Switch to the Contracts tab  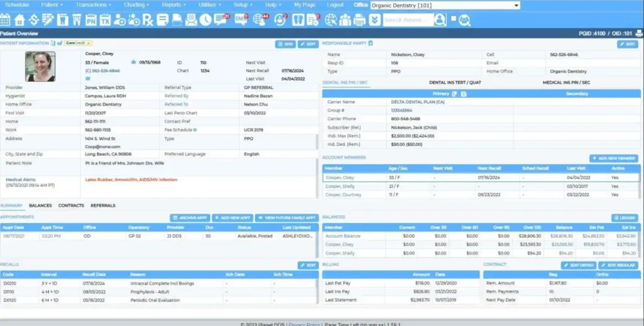(x=71, y=205)
